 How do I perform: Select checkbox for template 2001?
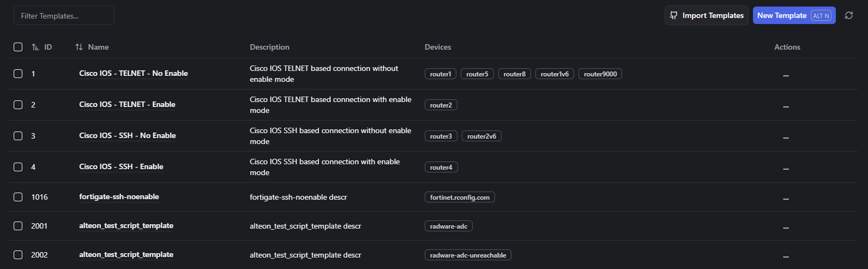(x=18, y=226)
